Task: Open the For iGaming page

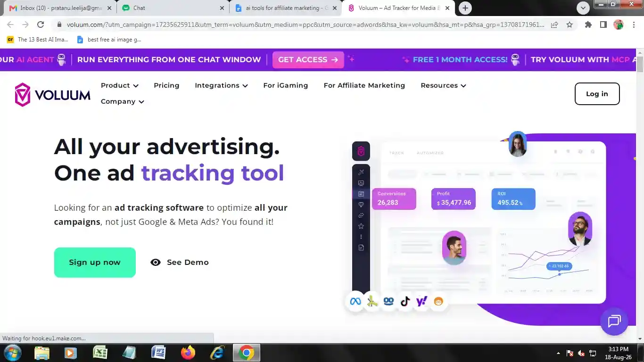Action: (286, 85)
